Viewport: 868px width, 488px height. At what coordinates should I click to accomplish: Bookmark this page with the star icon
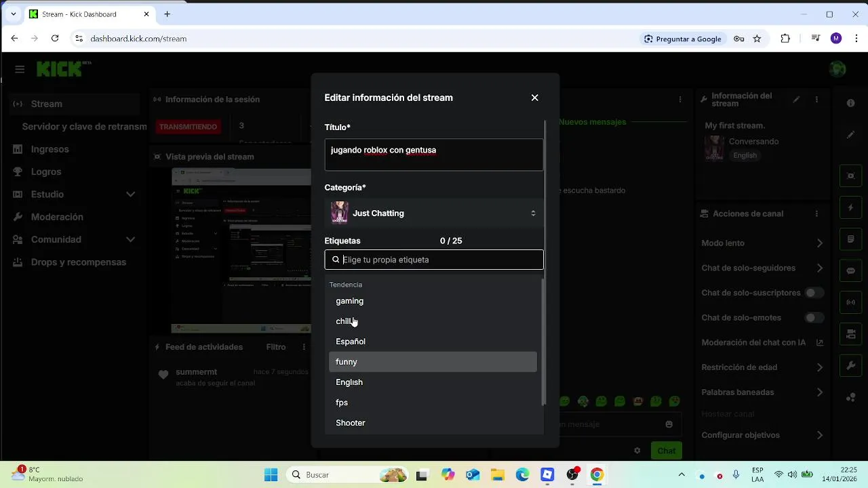757,39
